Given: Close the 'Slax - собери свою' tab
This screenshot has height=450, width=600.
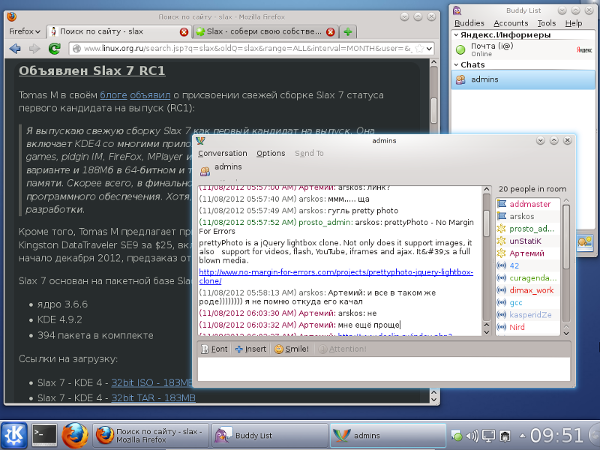Looking at the screenshot, I should coord(331,32).
